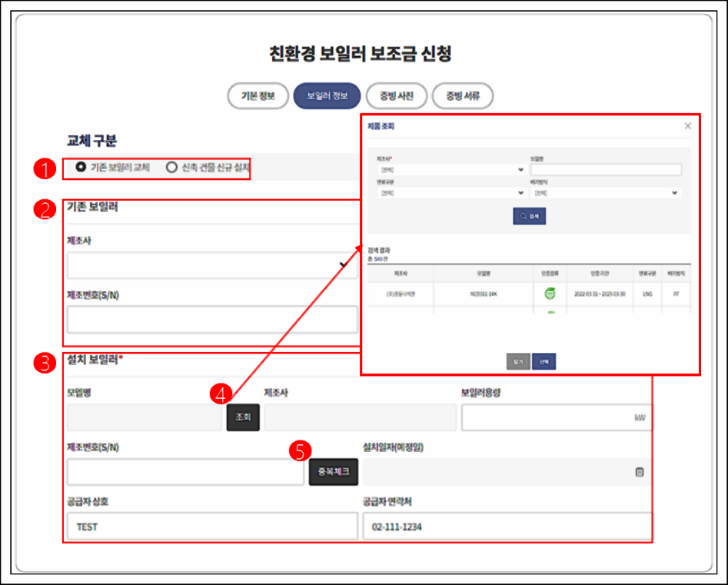Click the 중복체크 duplicate-check button
Screen dimensions: 728x585
[x=333, y=471]
